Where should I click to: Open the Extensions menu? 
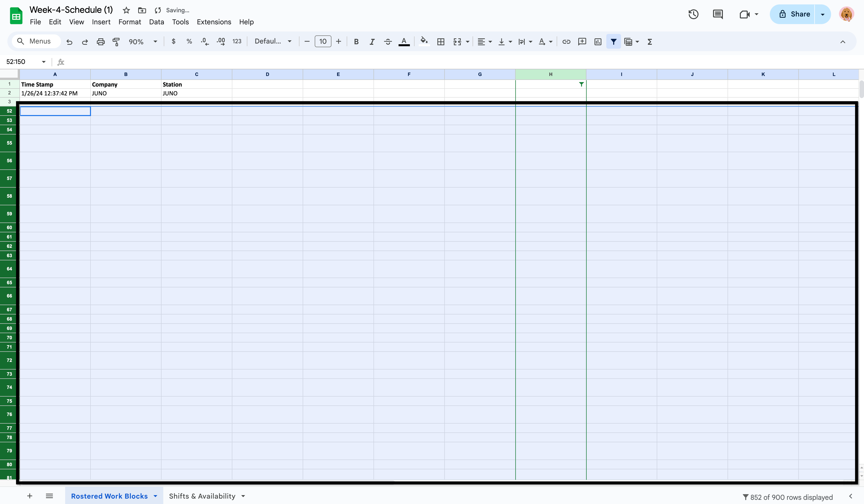214,22
